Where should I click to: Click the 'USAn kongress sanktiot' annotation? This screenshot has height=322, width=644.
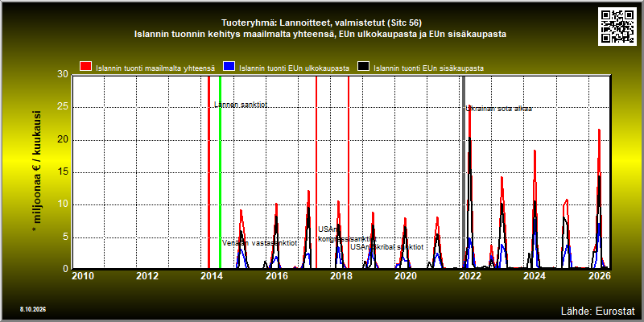347,234
